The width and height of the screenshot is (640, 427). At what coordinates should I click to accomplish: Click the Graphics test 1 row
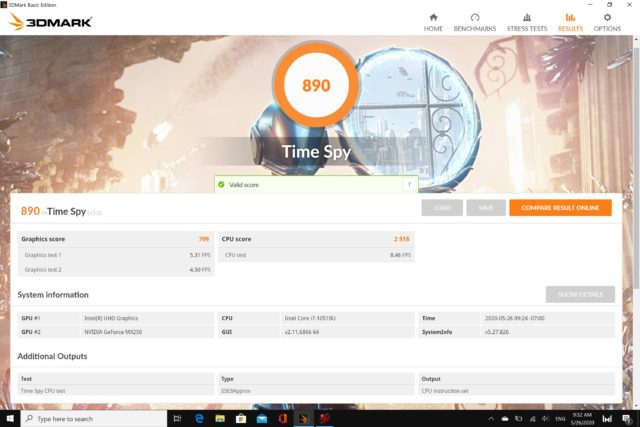tap(116, 255)
